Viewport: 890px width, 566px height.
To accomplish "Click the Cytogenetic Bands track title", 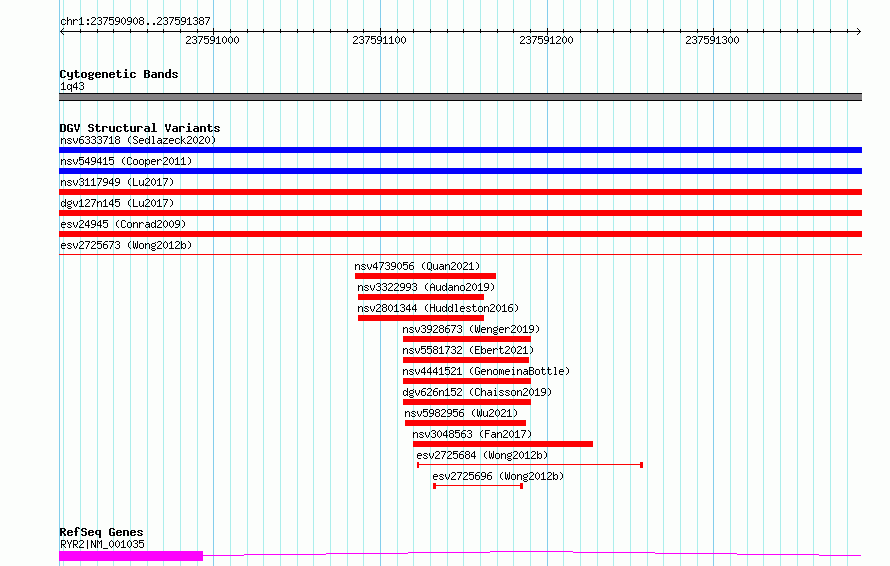I will [119, 74].
